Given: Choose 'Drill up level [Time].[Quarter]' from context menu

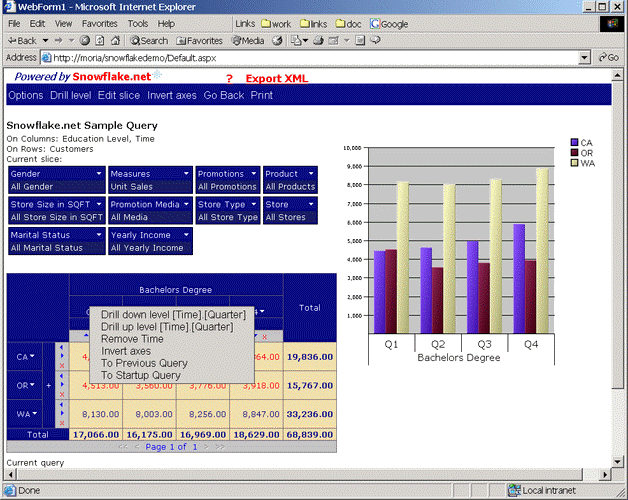Looking at the screenshot, I should click(167, 327).
